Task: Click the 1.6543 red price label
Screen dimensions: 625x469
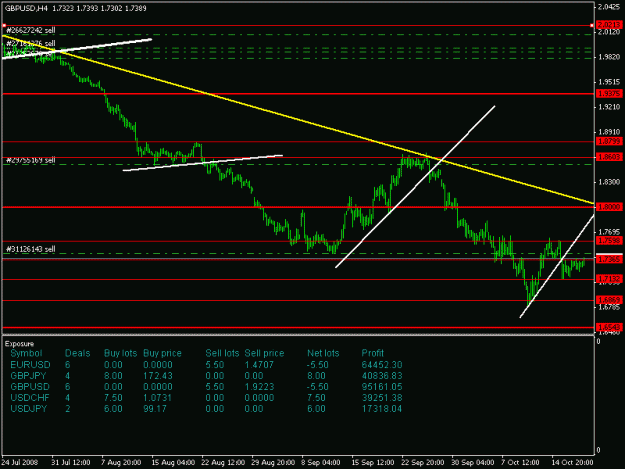Action: point(609,327)
